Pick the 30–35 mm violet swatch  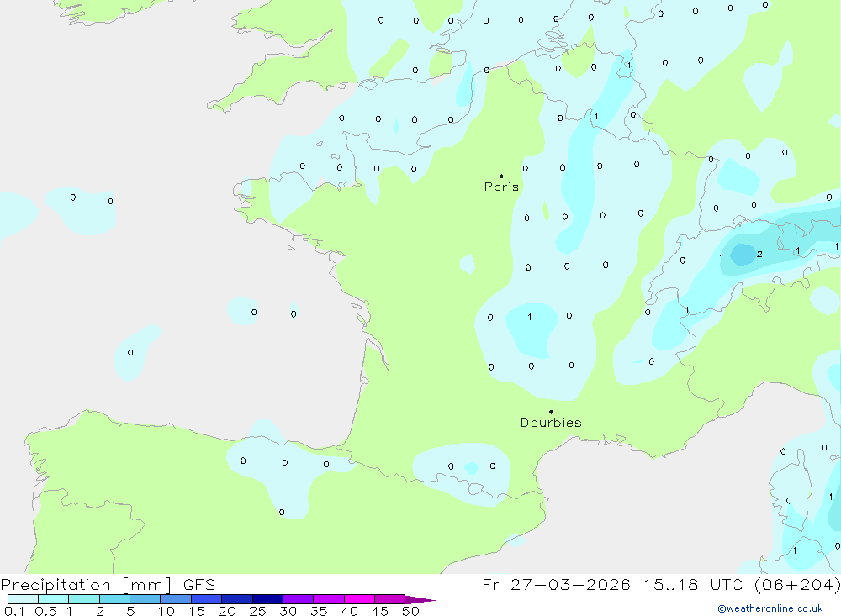coord(299,599)
